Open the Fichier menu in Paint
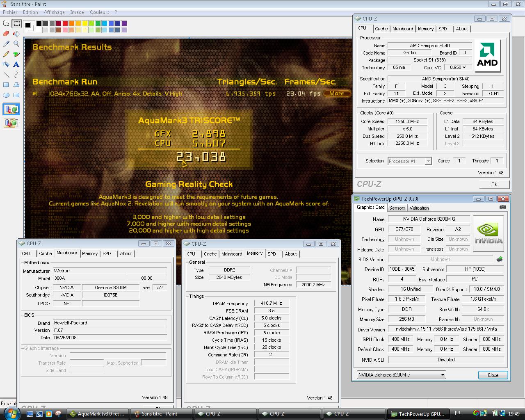The height and width of the screenshot is (420, 525). (10, 12)
